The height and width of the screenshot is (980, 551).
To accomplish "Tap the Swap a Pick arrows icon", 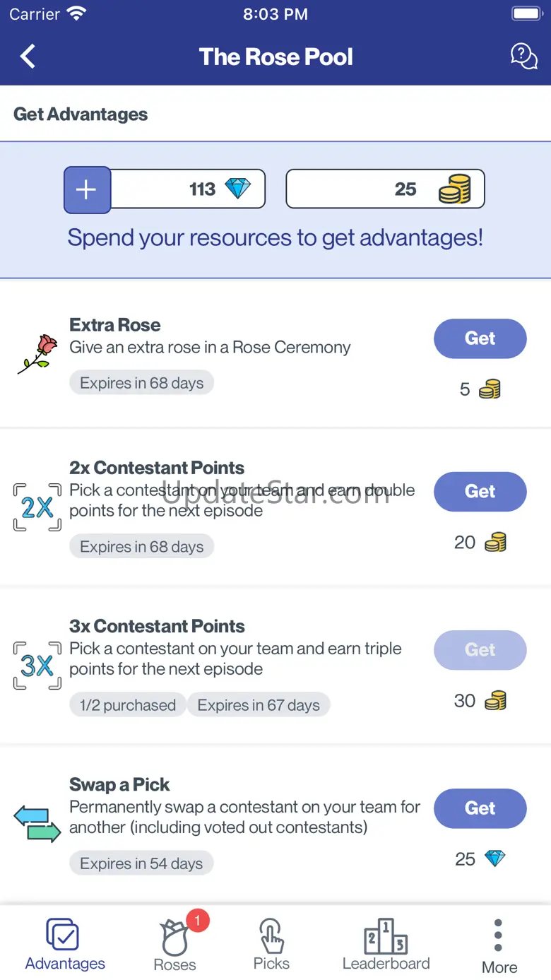I will point(37,824).
